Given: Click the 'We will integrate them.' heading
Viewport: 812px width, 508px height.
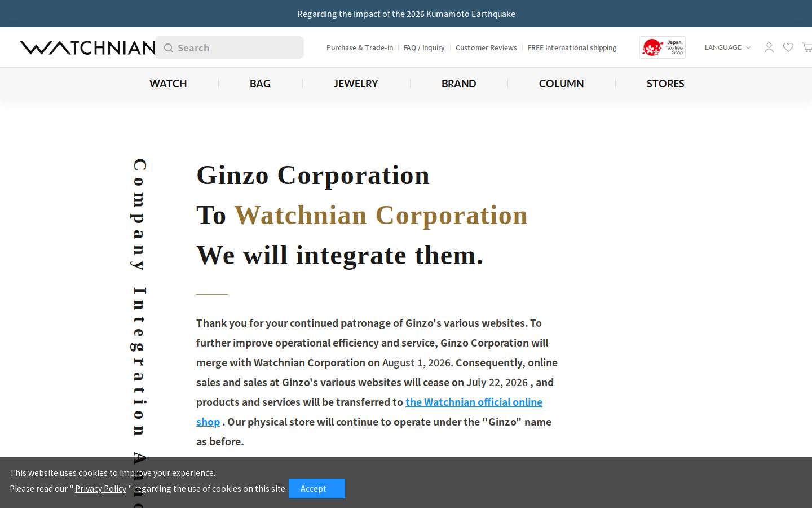Looking at the screenshot, I should (x=340, y=255).
